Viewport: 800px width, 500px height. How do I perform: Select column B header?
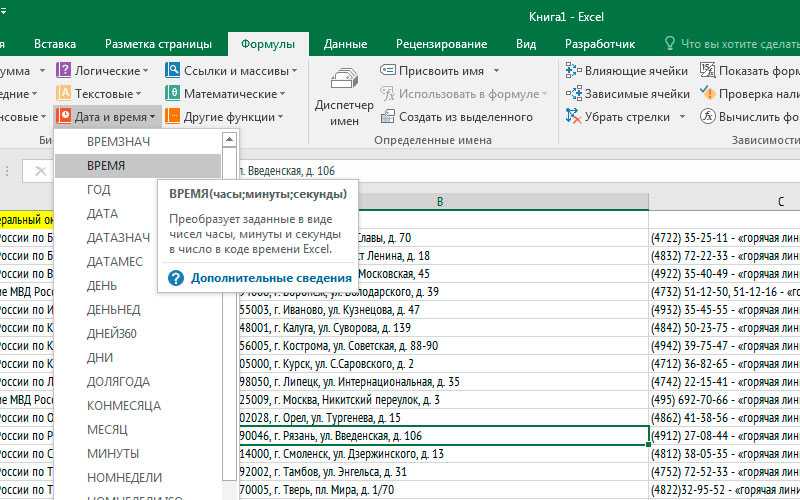[x=440, y=202]
